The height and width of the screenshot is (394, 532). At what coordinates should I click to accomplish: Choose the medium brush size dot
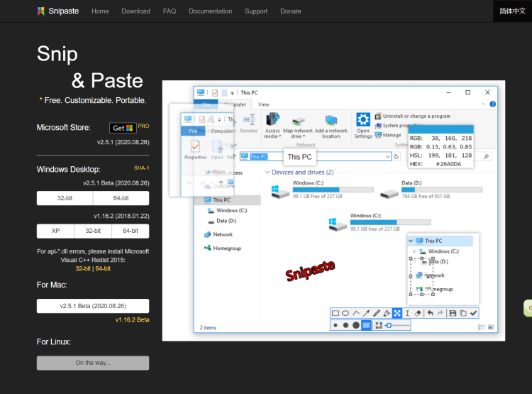(x=345, y=325)
